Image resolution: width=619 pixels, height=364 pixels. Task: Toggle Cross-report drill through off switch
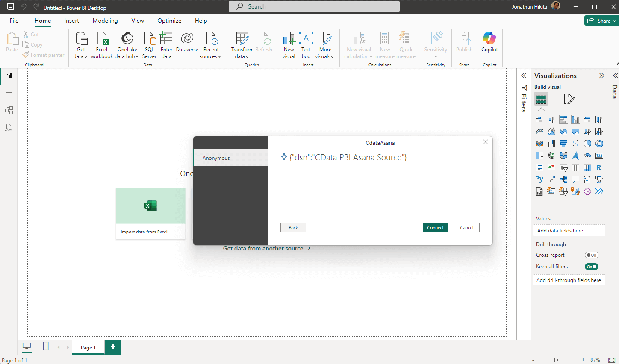coord(592,255)
